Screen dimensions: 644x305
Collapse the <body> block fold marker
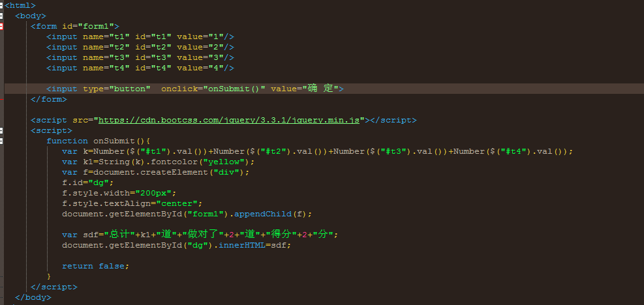click(x=1, y=16)
